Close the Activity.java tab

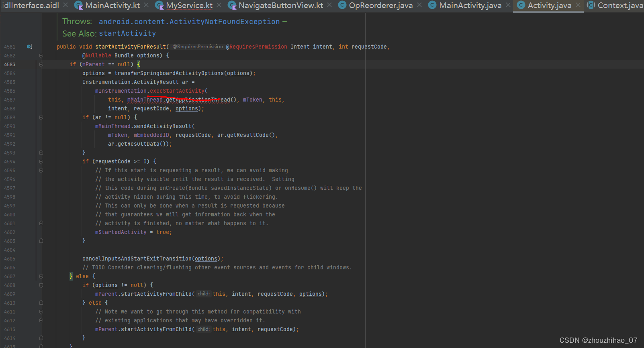click(x=578, y=5)
